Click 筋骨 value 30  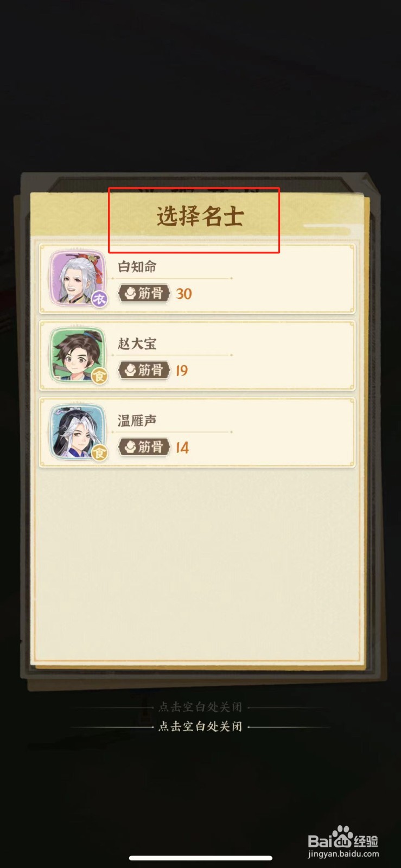point(184,294)
